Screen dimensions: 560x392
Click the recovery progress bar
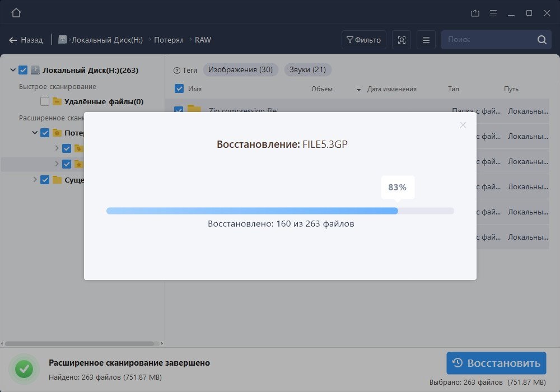[280, 211]
